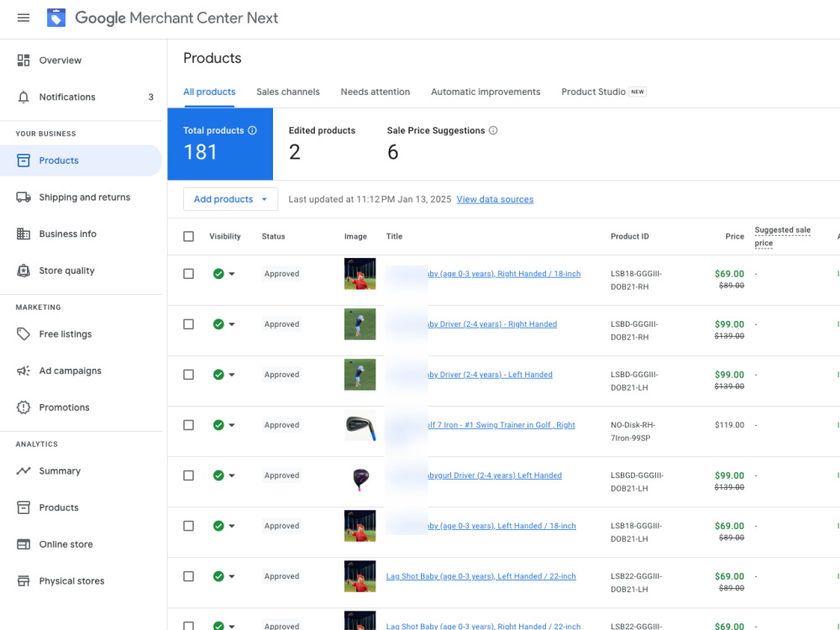Select checkbox for Driver (2-4 years) Right Handed
The image size is (840, 630).
pos(188,324)
